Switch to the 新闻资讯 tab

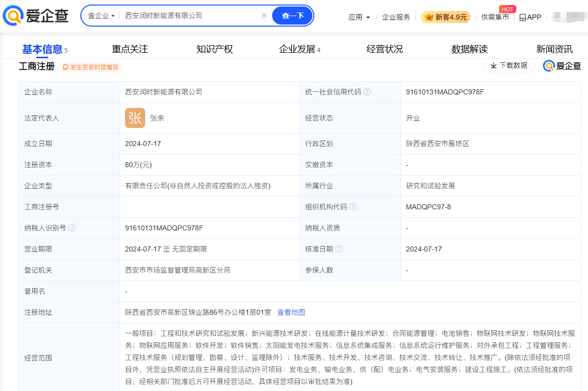[554, 49]
